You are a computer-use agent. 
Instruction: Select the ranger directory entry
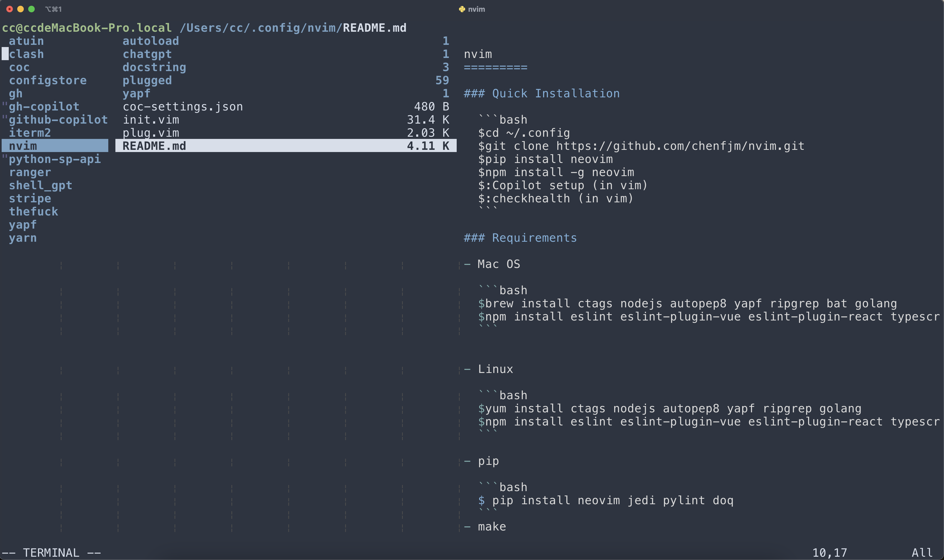30,172
